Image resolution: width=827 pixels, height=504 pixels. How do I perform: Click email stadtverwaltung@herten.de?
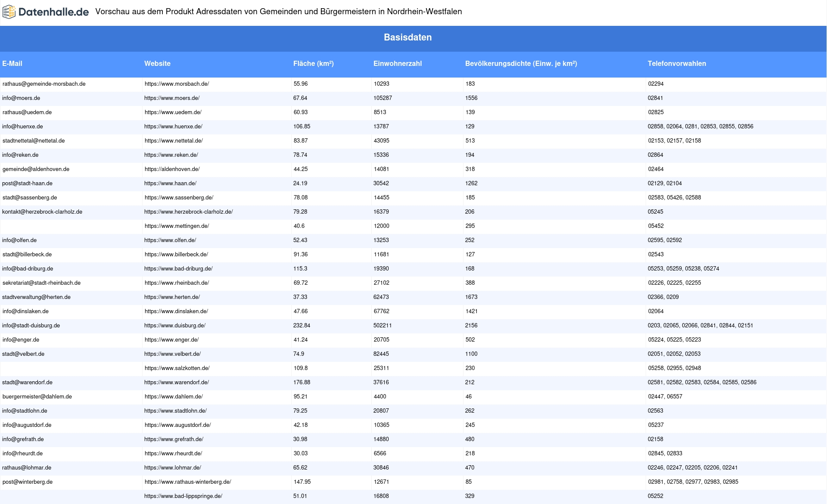tap(36, 297)
